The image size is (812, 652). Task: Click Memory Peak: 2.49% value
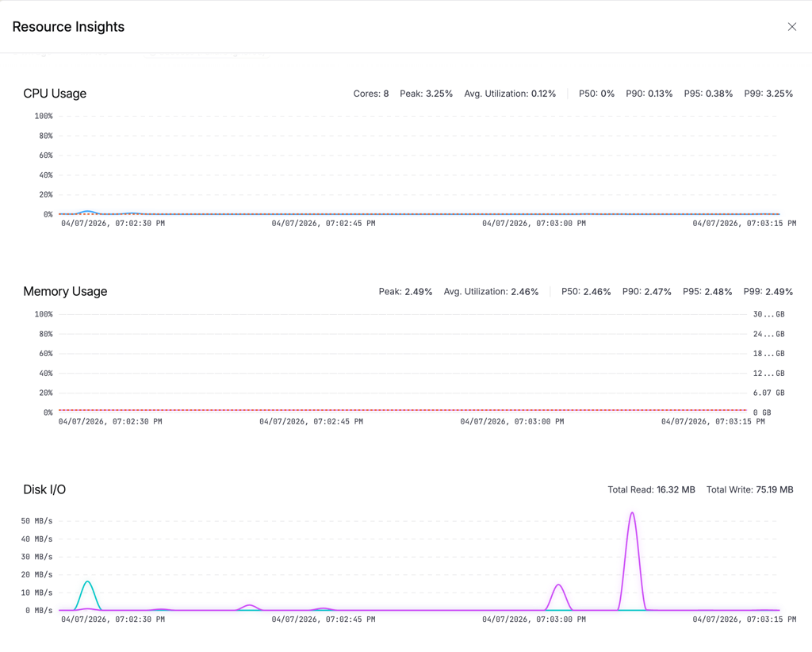point(405,292)
